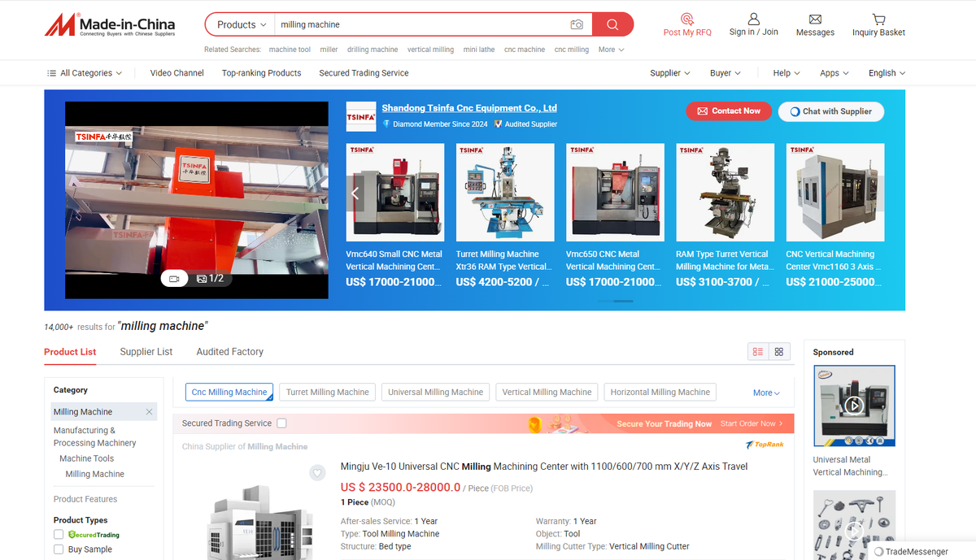
Task: Open Video Channel nav item
Action: 176,73
